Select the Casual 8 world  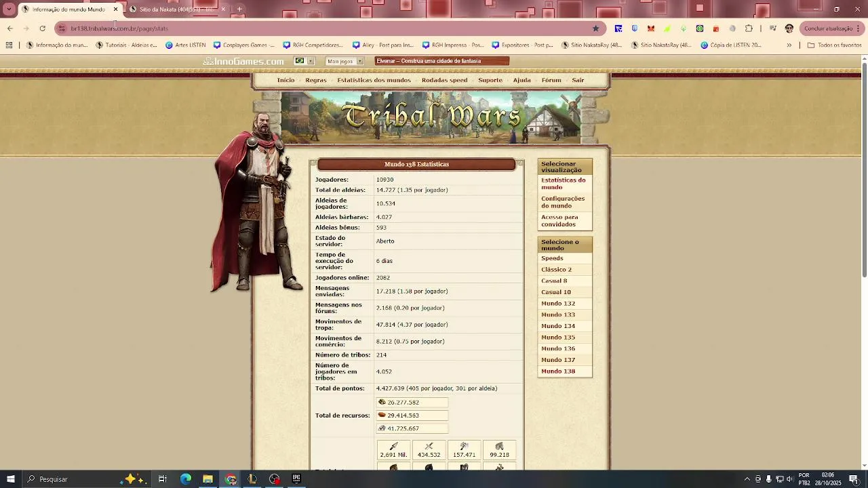pos(555,281)
